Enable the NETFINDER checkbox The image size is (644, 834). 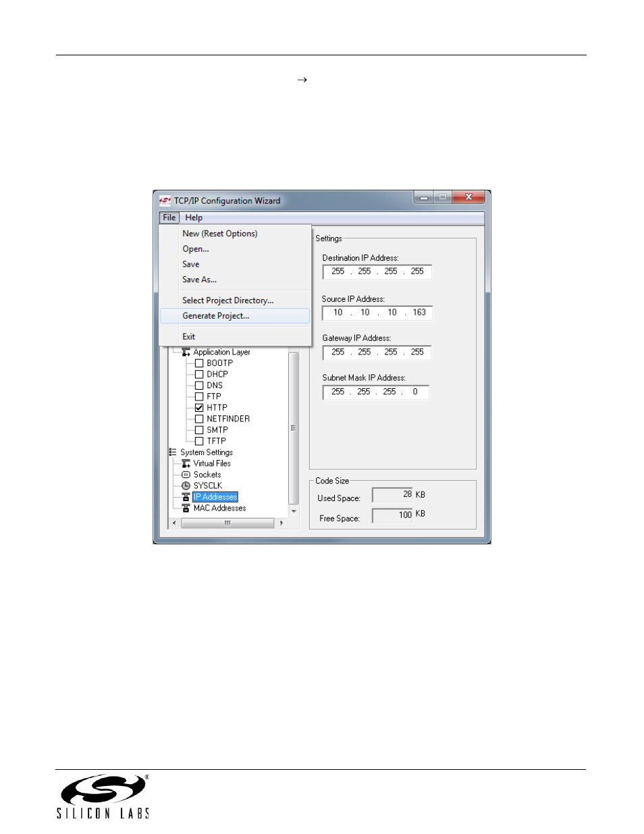[x=199, y=419]
